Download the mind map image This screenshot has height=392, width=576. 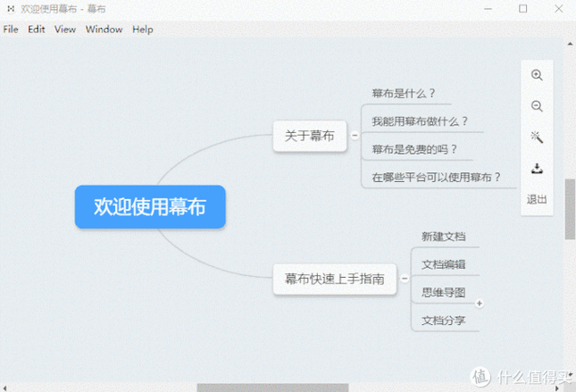[x=537, y=168]
